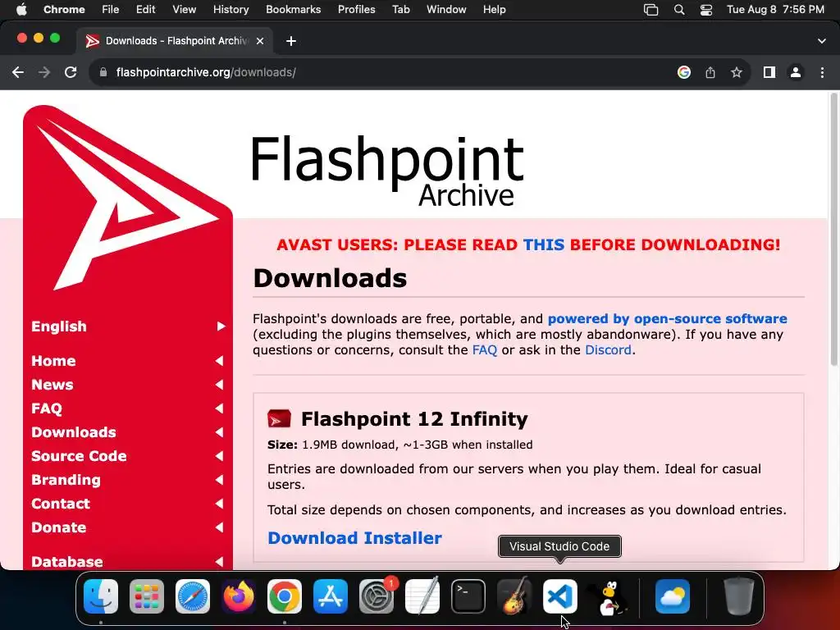Launch Safari from the dock
Image resolution: width=840 pixels, height=630 pixels.
point(193,596)
